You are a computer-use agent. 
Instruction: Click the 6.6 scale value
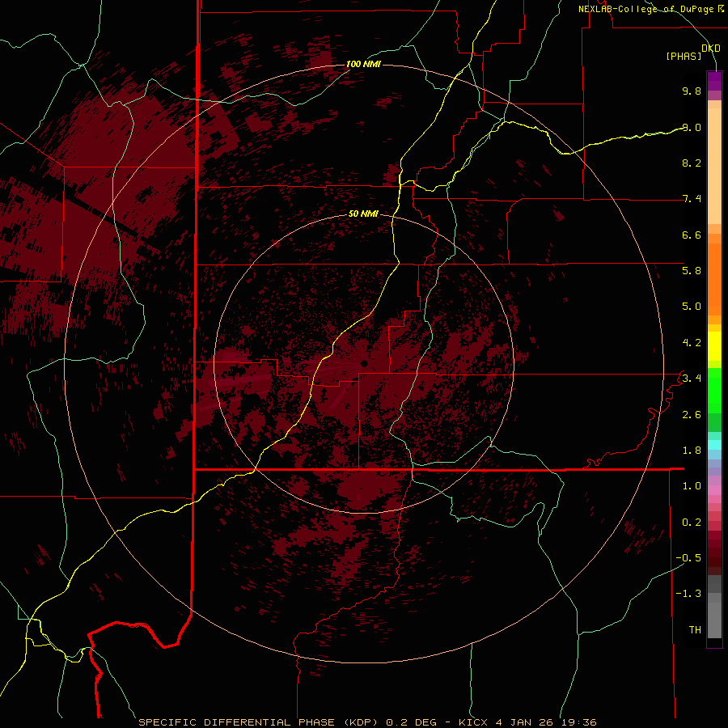click(x=692, y=235)
